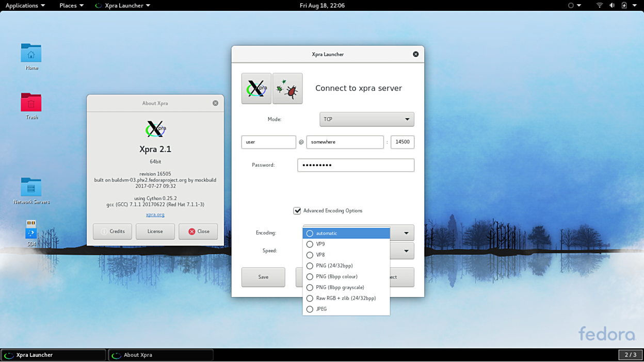This screenshot has height=362, width=644.
Task: Choose JPEG encoding radio option
Action: tap(321, 309)
